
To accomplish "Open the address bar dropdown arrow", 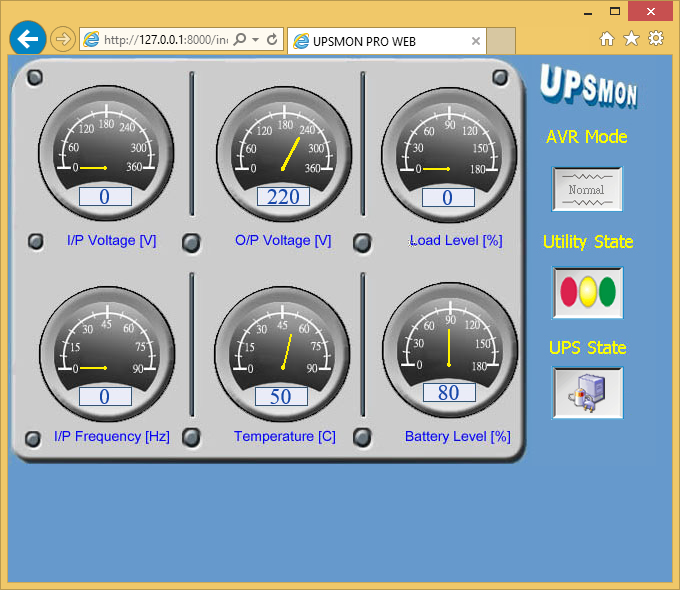I will coord(256,40).
